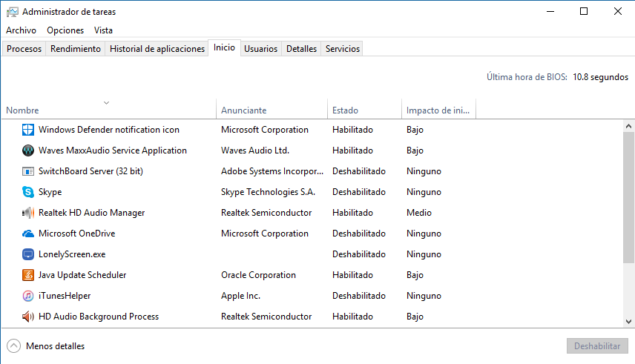
Task: Click the HD Audio Background Process speaker icon
Action: click(x=28, y=317)
